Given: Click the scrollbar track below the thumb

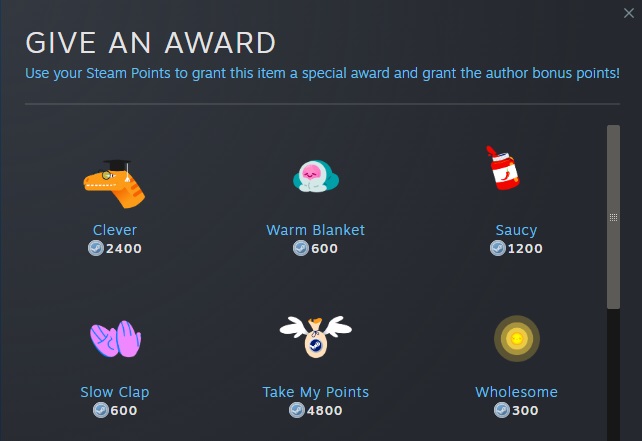Looking at the screenshot, I should (x=613, y=370).
